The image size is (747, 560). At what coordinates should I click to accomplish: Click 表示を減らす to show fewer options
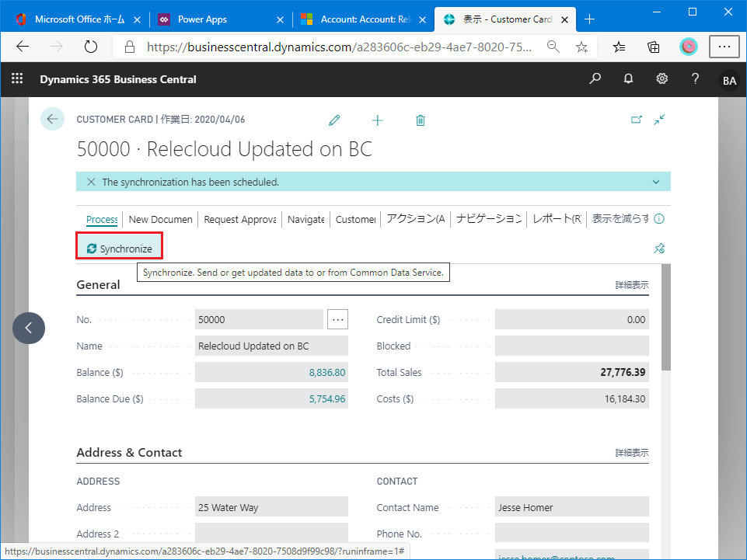pos(620,218)
